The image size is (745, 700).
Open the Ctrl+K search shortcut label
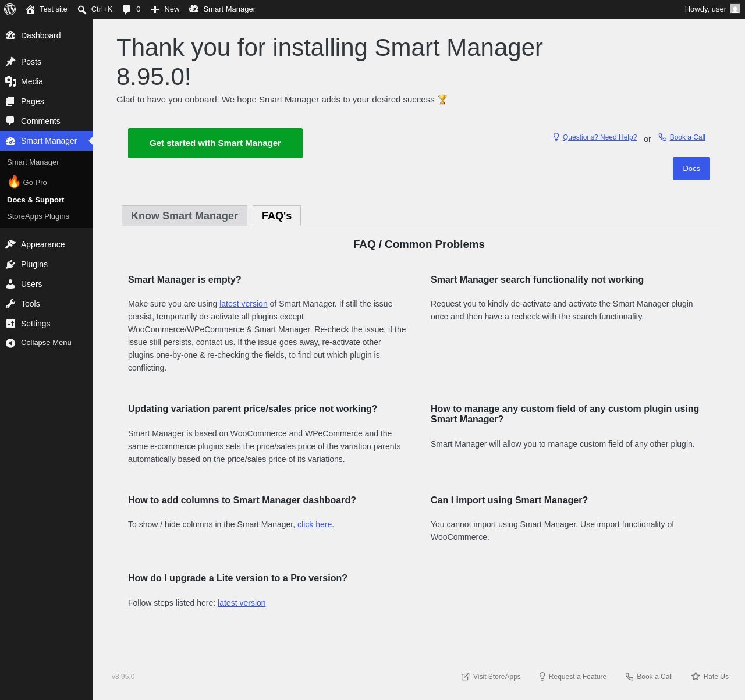(x=102, y=9)
